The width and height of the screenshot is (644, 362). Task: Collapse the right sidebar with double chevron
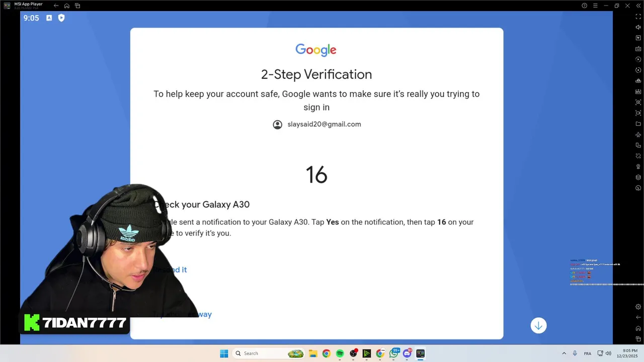click(638, 6)
